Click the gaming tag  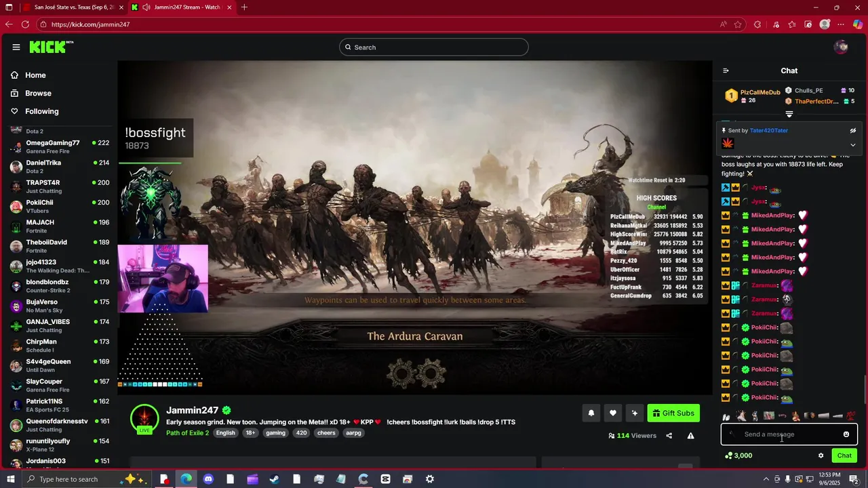(275, 432)
